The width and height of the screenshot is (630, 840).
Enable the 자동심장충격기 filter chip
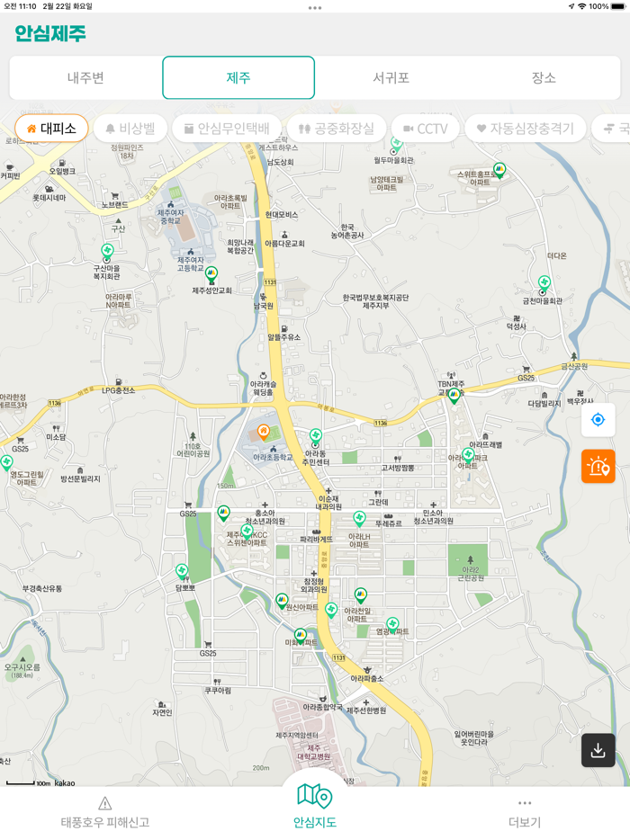click(x=526, y=129)
